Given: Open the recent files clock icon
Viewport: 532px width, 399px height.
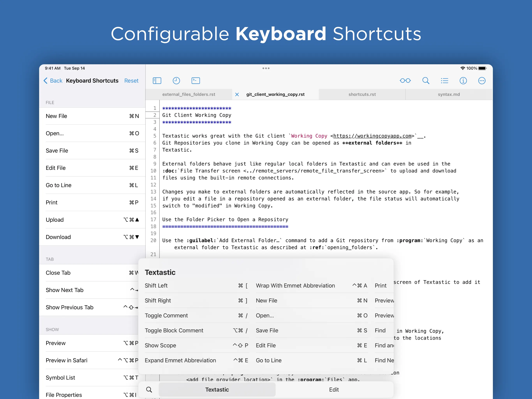Looking at the screenshot, I should tap(176, 81).
